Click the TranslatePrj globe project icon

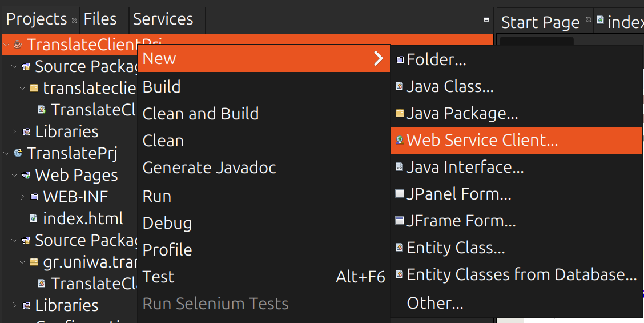(x=18, y=153)
